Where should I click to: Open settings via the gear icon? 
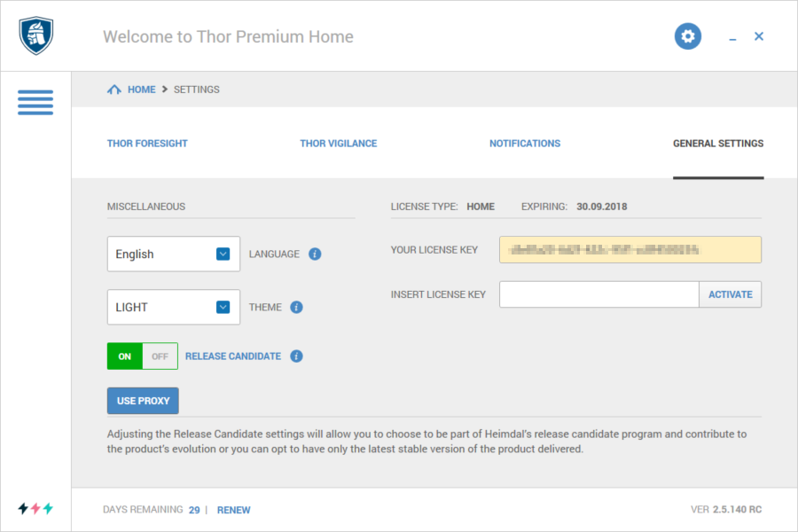click(x=688, y=36)
